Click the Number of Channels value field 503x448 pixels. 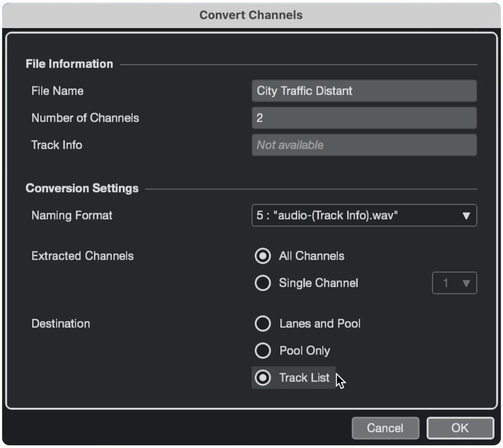pyautogui.click(x=364, y=118)
